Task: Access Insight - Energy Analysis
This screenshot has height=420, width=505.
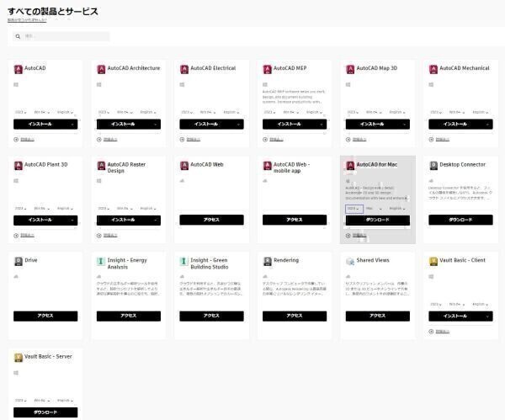Action: coord(129,316)
